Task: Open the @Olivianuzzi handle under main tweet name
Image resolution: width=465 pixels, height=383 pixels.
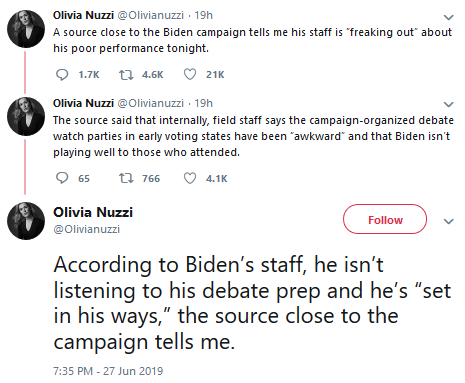Action: coord(87,229)
